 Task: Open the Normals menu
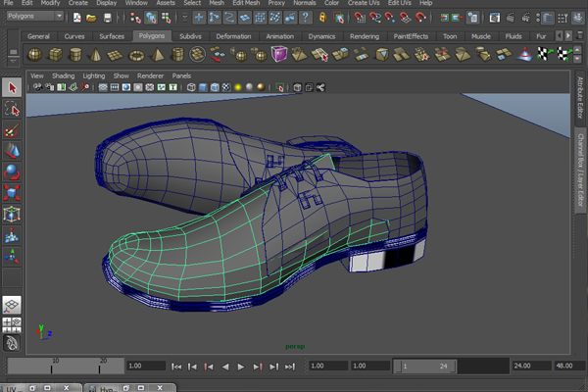pos(304,3)
